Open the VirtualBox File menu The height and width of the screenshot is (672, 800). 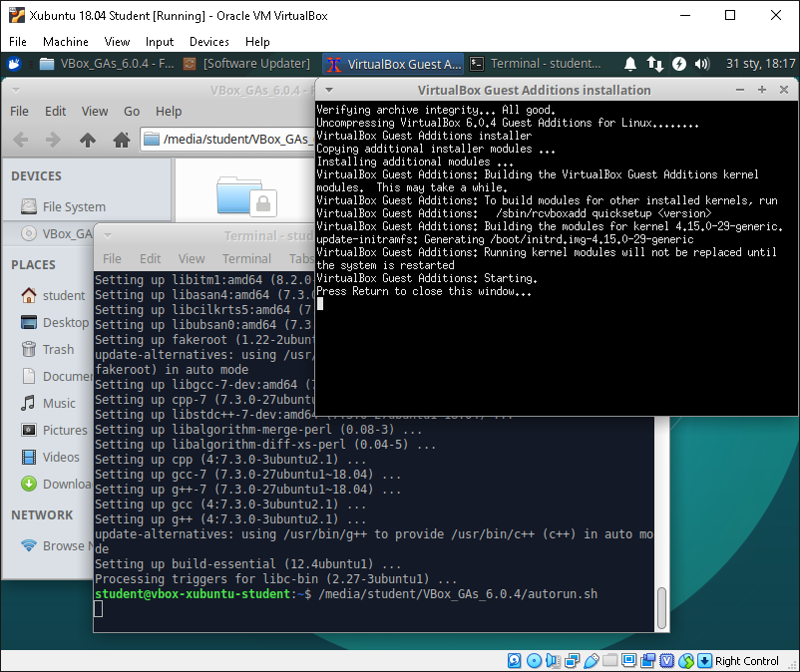tap(18, 42)
